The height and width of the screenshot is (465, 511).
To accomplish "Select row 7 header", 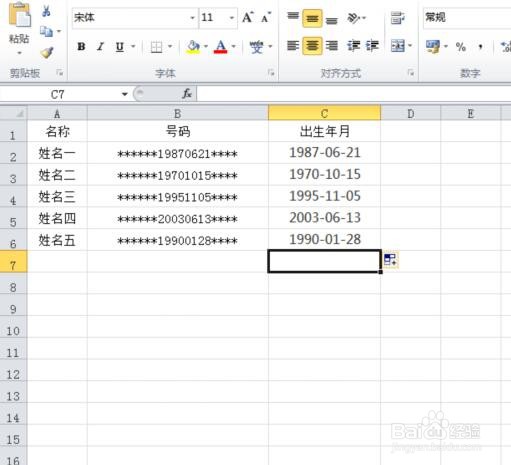I will coord(13,262).
